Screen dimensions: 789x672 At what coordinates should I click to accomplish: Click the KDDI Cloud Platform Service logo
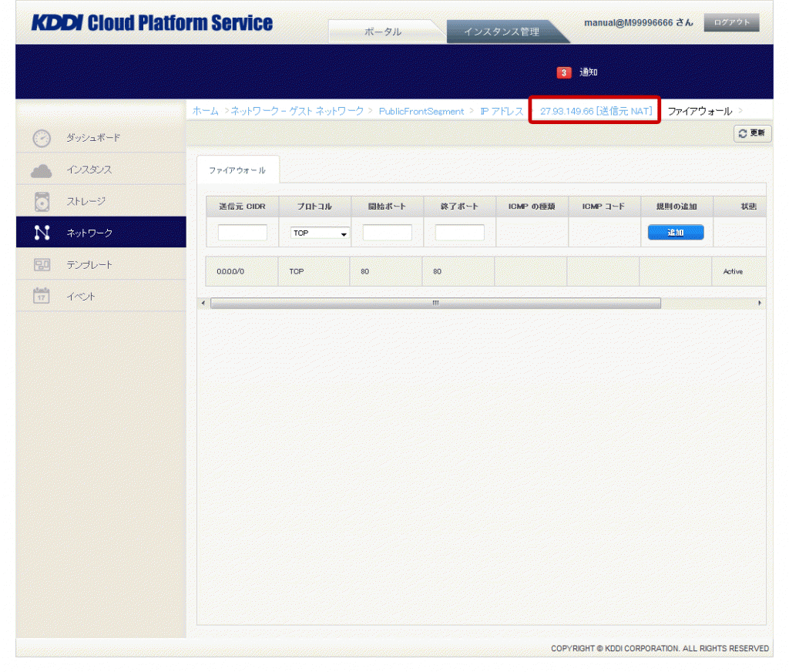coord(152,23)
